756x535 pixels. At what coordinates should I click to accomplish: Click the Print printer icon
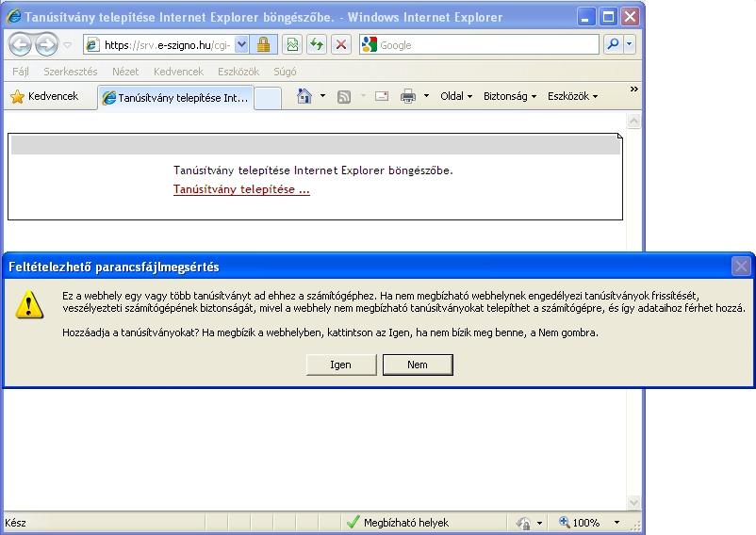point(408,96)
